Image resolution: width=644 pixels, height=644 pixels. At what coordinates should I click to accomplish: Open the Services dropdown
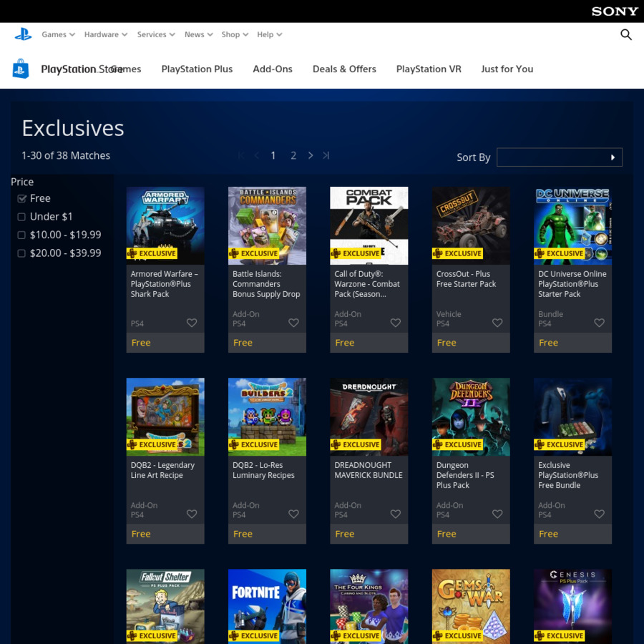(156, 34)
